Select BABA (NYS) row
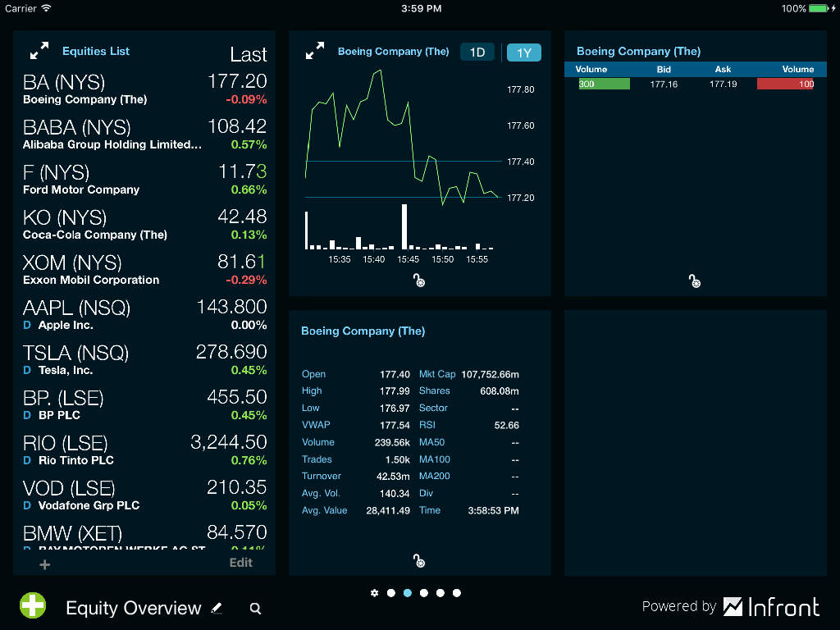Screen dimensions: 840x630 [144, 135]
